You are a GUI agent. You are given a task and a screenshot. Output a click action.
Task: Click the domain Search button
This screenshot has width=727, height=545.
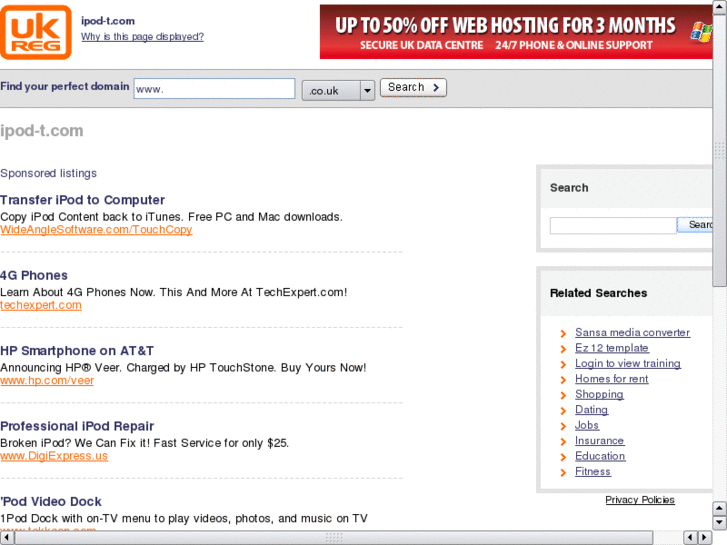413,87
